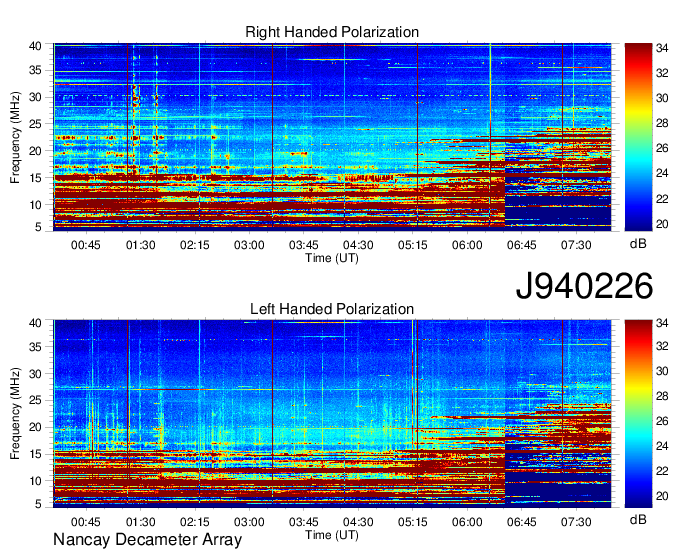Click the 03:45 tick under the bottom plot

304,522
